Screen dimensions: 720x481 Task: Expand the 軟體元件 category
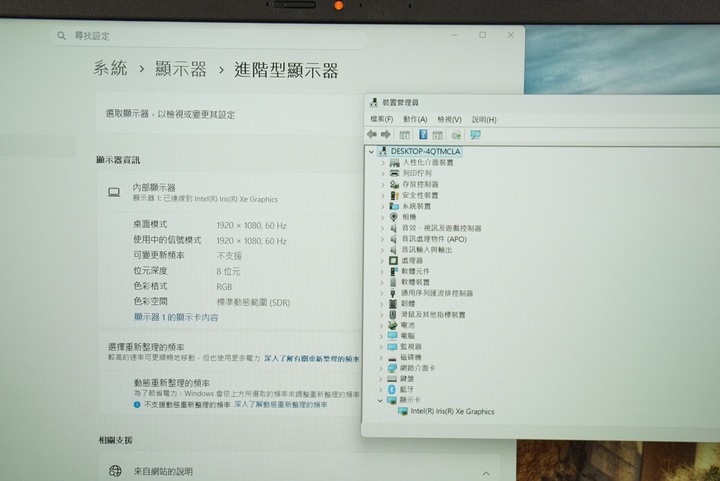(382, 271)
